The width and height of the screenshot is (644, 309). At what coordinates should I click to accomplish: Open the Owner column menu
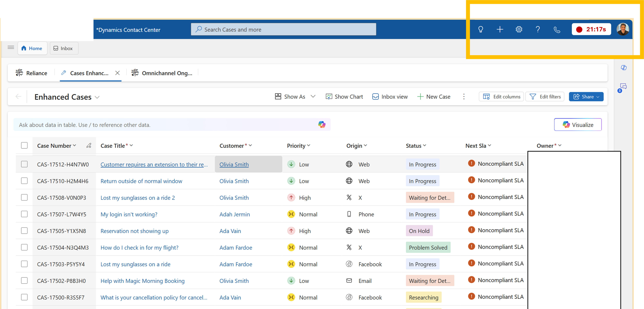[560, 145]
